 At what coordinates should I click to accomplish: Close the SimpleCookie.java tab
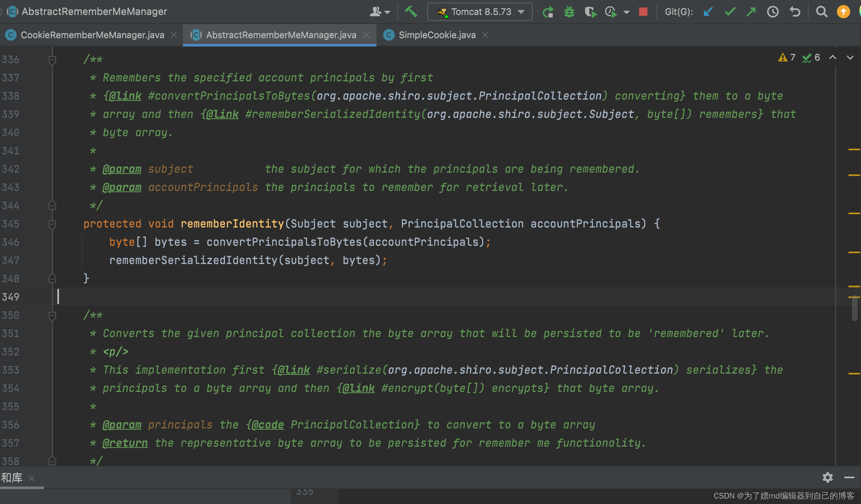point(485,35)
